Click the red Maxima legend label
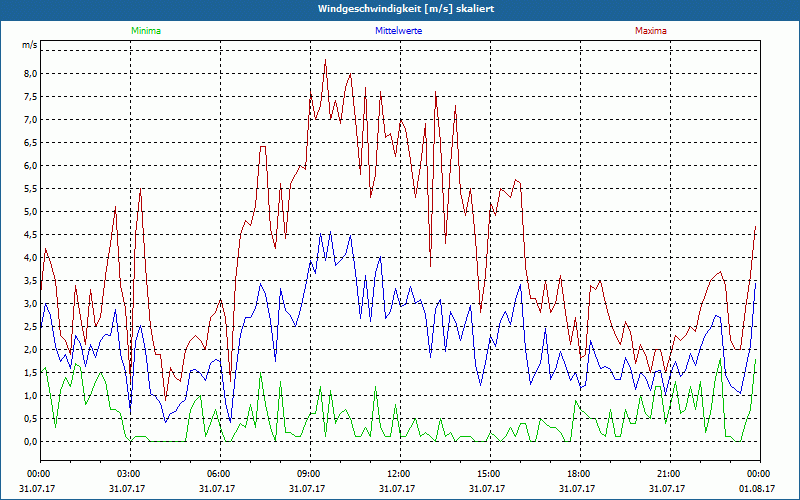The width and height of the screenshot is (800, 500). pos(651,31)
